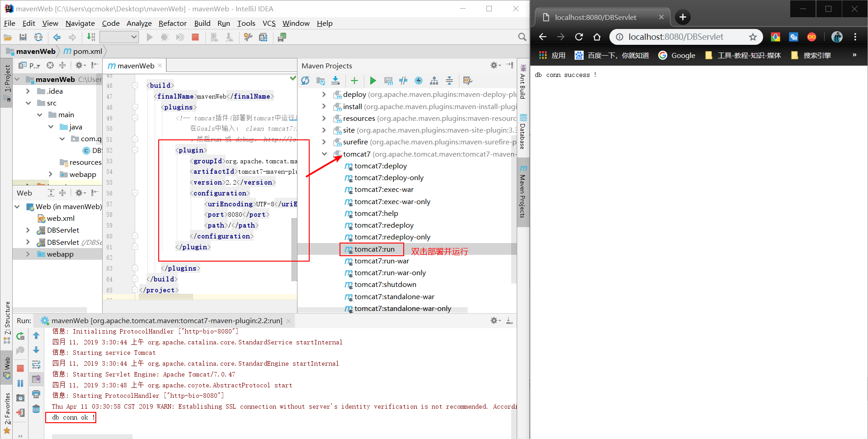Open the VCS menu
The height and width of the screenshot is (439, 868).
(x=269, y=24)
